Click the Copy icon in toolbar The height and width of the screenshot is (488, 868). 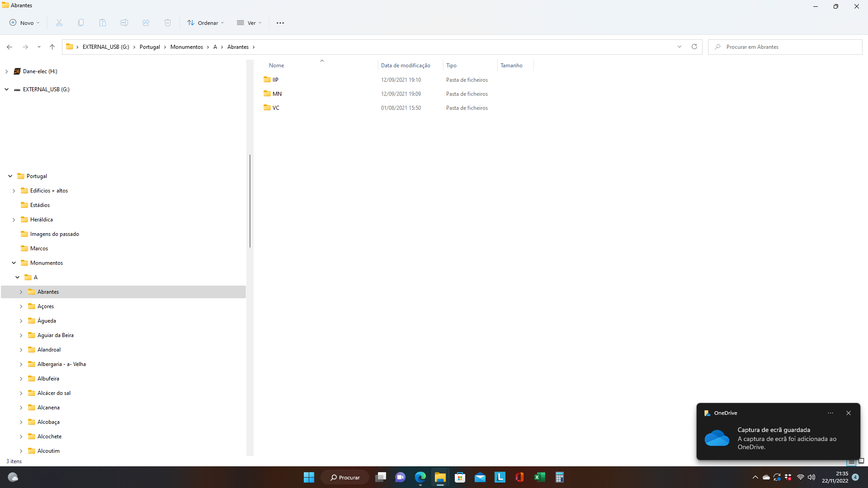[81, 23]
